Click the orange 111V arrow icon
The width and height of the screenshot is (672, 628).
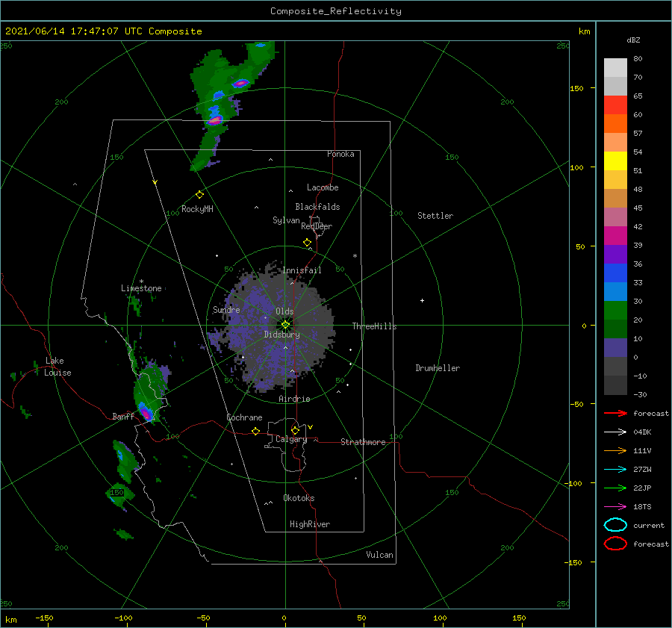615,450
